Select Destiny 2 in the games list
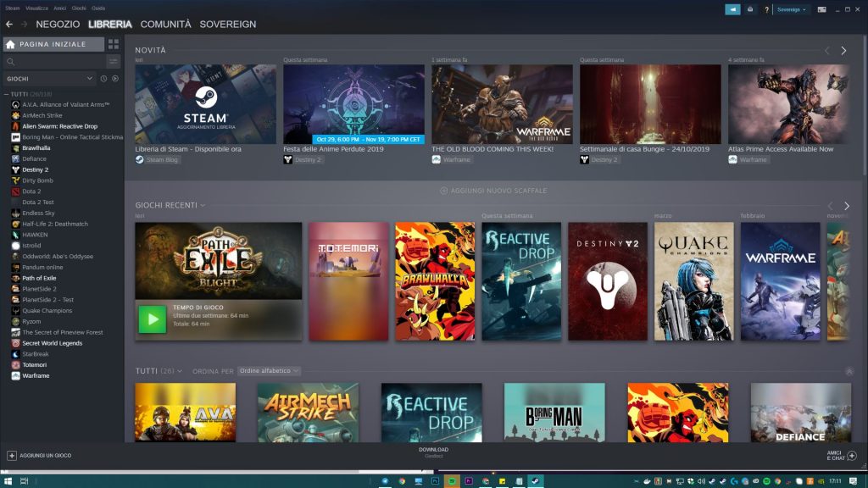The height and width of the screenshot is (488, 868). tap(36, 169)
